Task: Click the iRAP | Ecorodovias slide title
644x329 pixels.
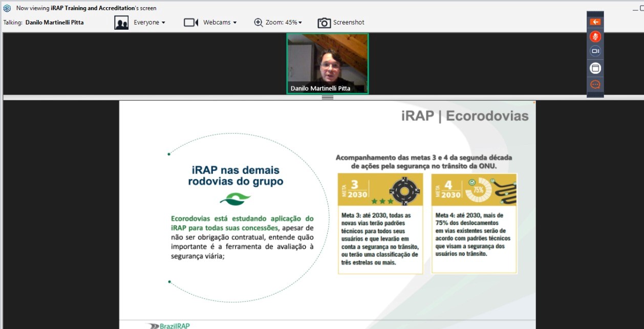Action: [465, 116]
